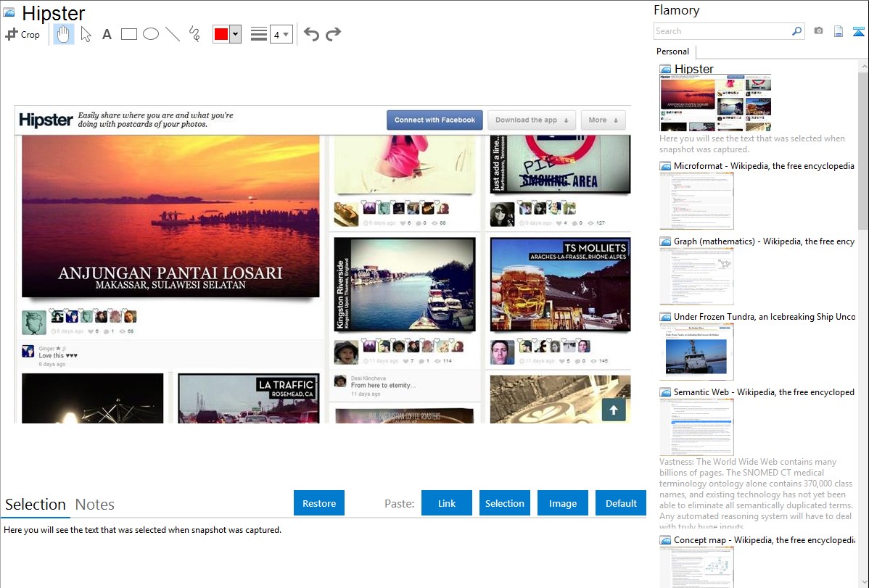This screenshot has width=869, height=588.
Task: Open the line width dropdown showing 4
Action: (x=281, y=34)
